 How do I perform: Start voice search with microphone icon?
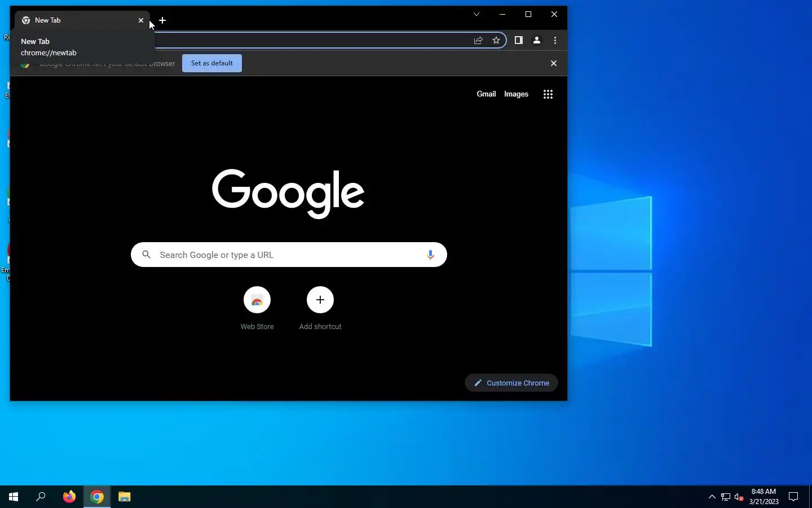[430, 255]
